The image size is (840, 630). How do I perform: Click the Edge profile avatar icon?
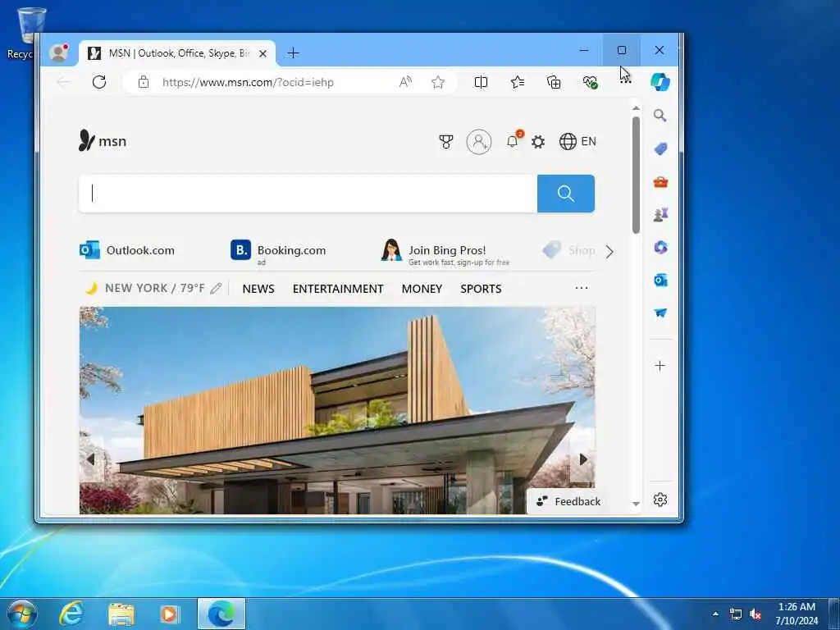[58, 52]
